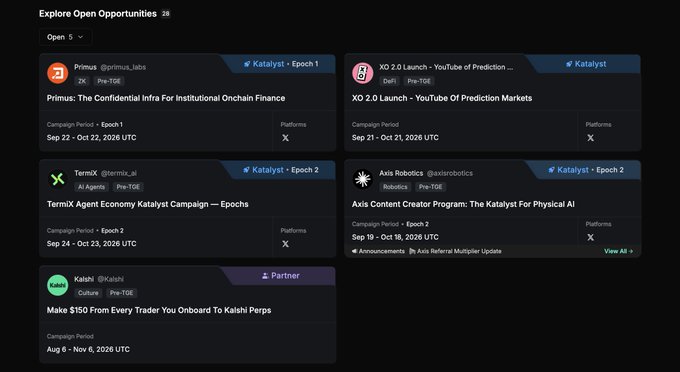Click the Pre-TGE tag on TermiX card
680x372 pixels.
[x=128, y=187]
